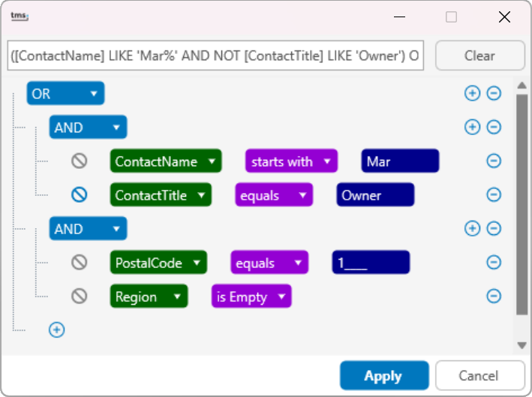The height and width of the screenshot is (397, 532).
Task: Delete the PostalCode condition row
Action: tap(494, 263)
